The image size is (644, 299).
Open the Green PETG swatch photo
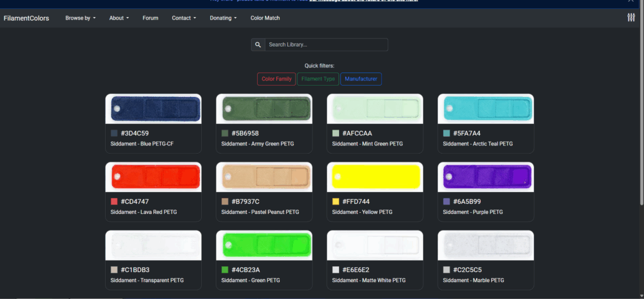click(x=264, y=245)
